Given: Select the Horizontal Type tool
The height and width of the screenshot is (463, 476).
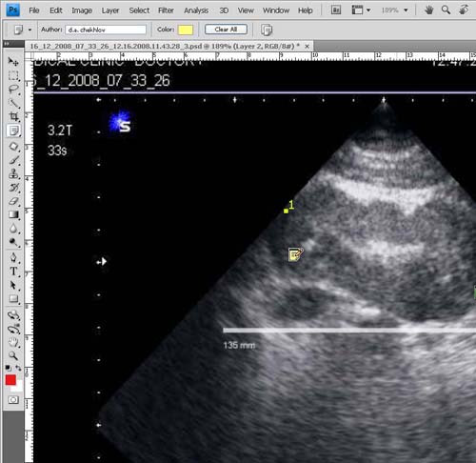Looking at the screenshot, I should click(13, 272).
